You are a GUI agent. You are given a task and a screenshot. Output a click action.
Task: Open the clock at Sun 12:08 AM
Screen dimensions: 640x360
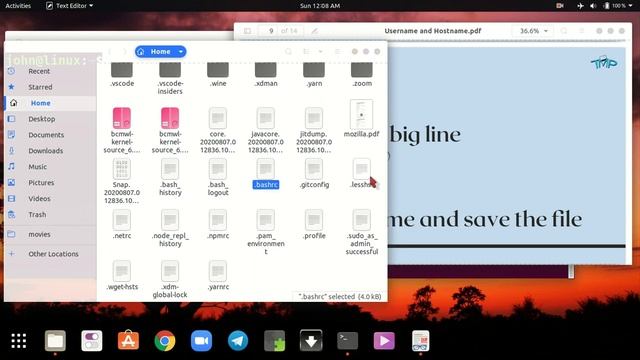320,6
